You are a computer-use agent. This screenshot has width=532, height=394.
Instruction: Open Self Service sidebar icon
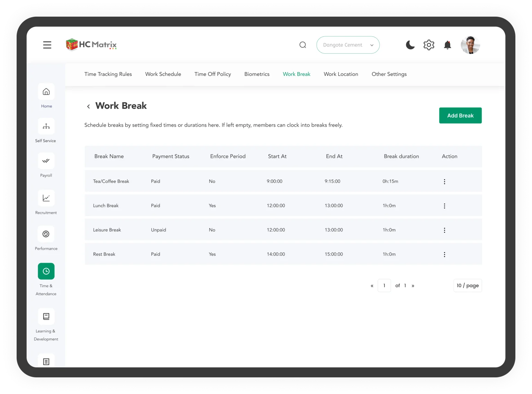coord(46,126)
